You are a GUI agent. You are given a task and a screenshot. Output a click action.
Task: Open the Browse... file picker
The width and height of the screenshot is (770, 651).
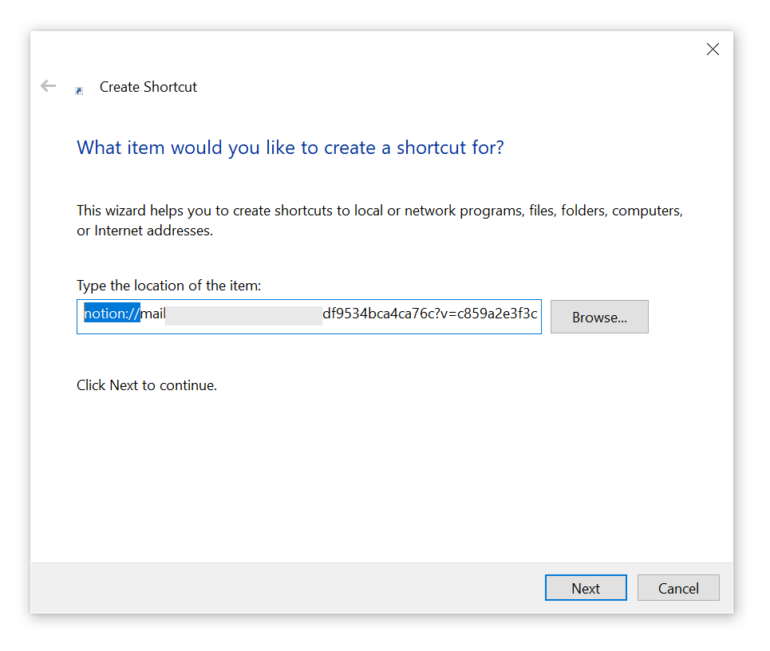(599, 317)
